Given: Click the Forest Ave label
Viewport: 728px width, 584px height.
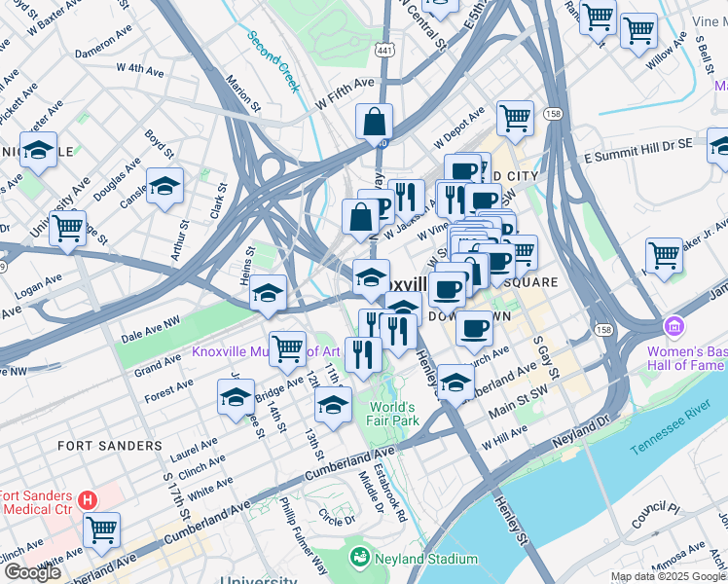Looking at the screenshot, I should (168, 391).
